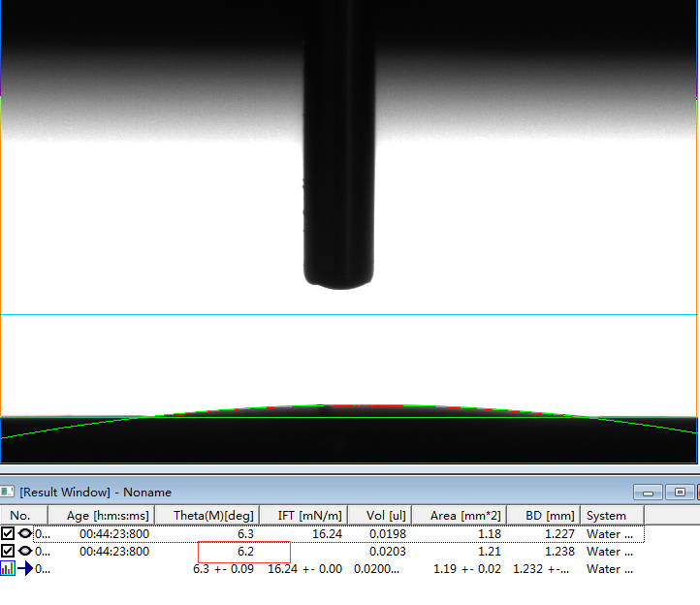Click the Result Window title bar icon
The height and width of the screenshot is (605, 700).
pyautogui.click(x=9, y=493)
